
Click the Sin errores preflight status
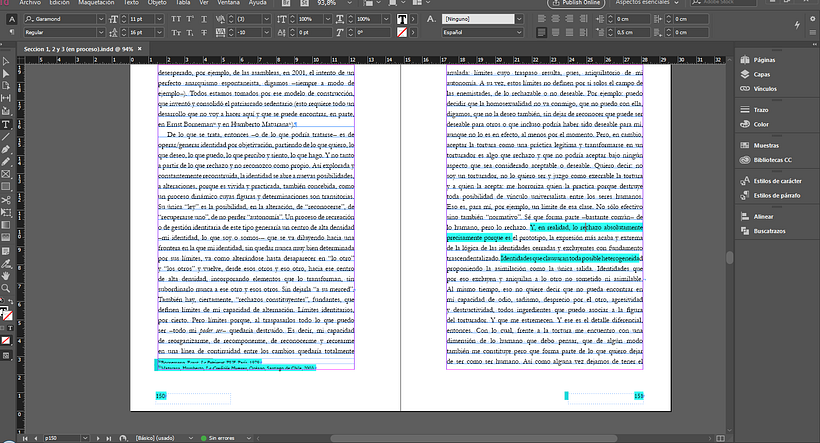point(222,438)
